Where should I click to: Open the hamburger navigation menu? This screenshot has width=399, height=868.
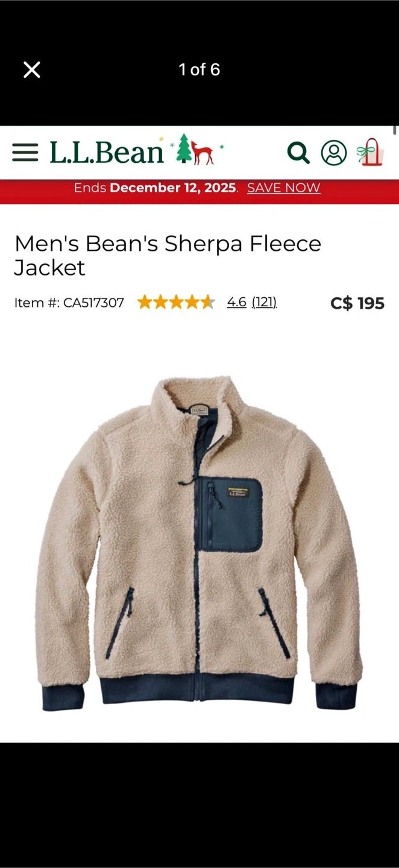(x=25, y=153)
